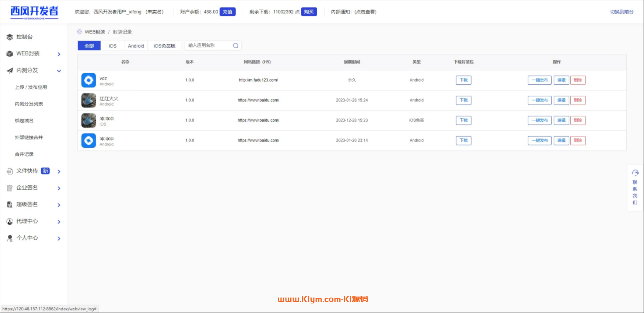Click the 代理中心 sidebar icon

point(10,221)
